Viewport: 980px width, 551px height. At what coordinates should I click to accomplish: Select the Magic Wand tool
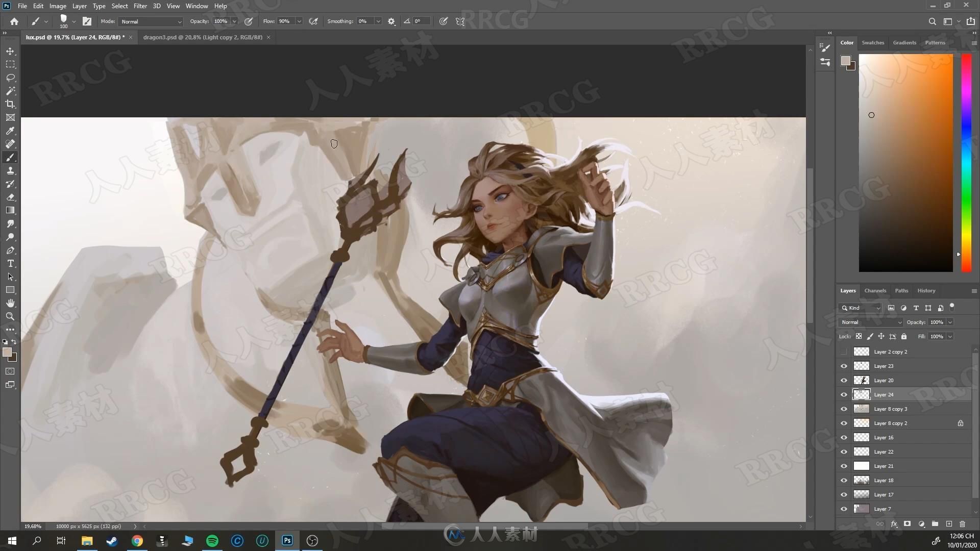click(x=10, y=91)
